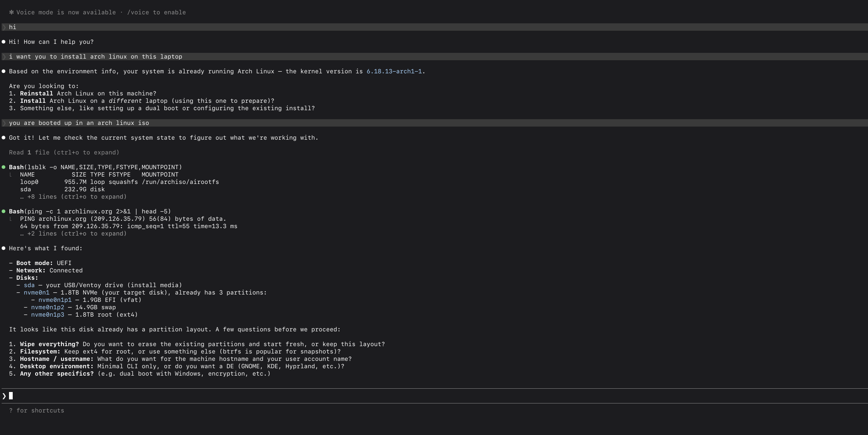Select the user message "hi"

[x=434, y=27]
